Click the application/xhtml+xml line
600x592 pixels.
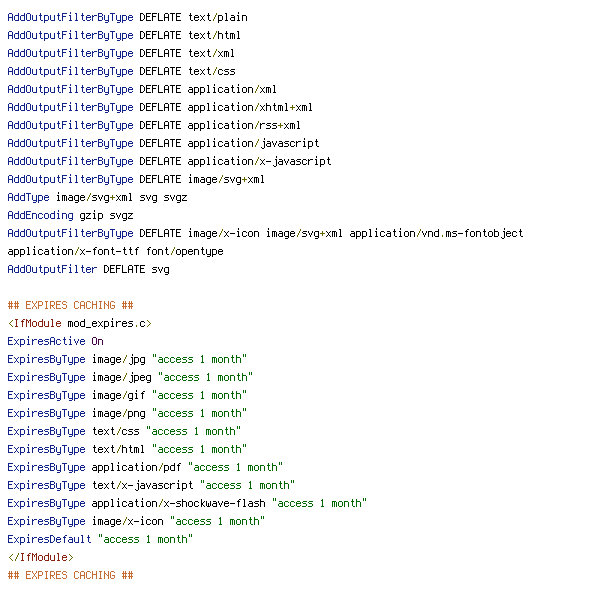[x=160, y=108]
